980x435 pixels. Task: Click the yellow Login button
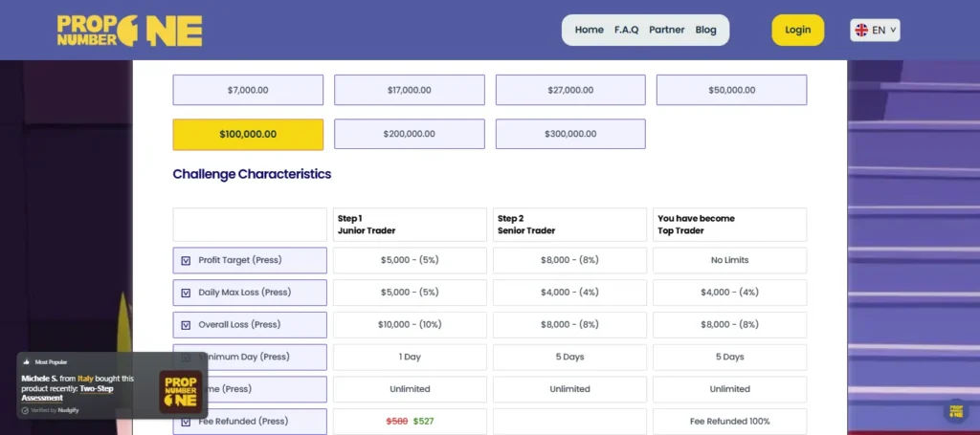pyautogui.click(x=797, y=30)
